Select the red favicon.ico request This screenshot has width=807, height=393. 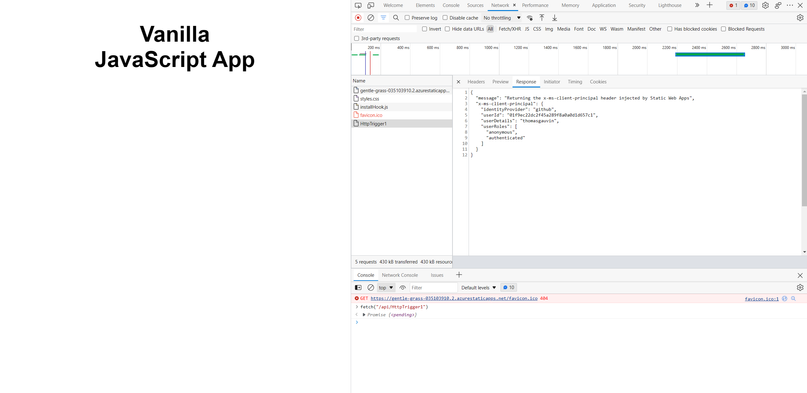click(x=401, y=115)
